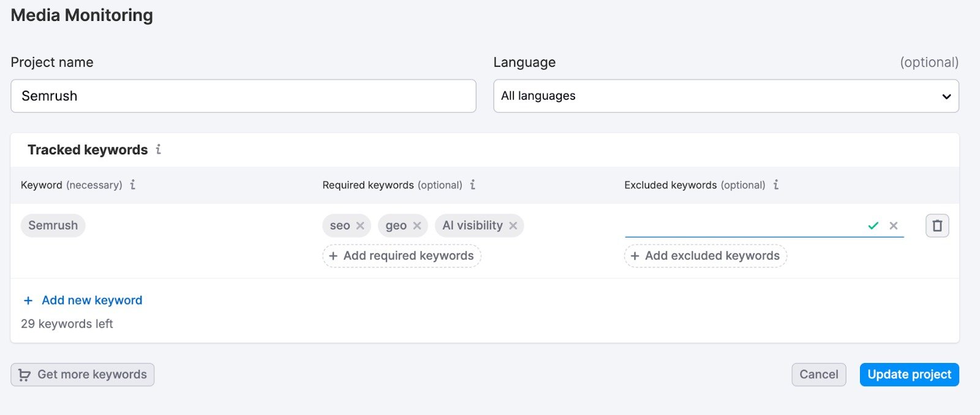Remove the 'geo' required keyword tag

[x=417, y=226]
